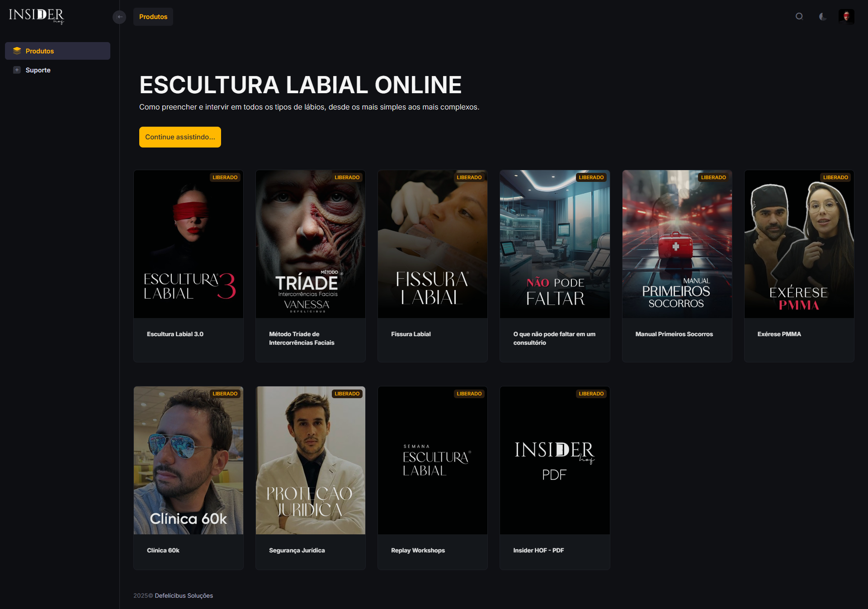Open the Insider HOF PDF card
This screenshot has width=868, height=609.
click(x=555, y=478)
